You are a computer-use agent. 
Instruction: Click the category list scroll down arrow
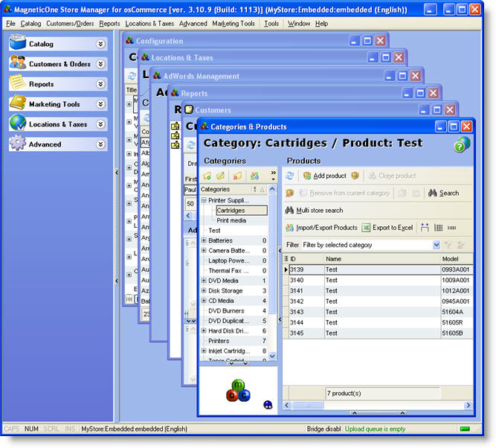coord(272,356)
